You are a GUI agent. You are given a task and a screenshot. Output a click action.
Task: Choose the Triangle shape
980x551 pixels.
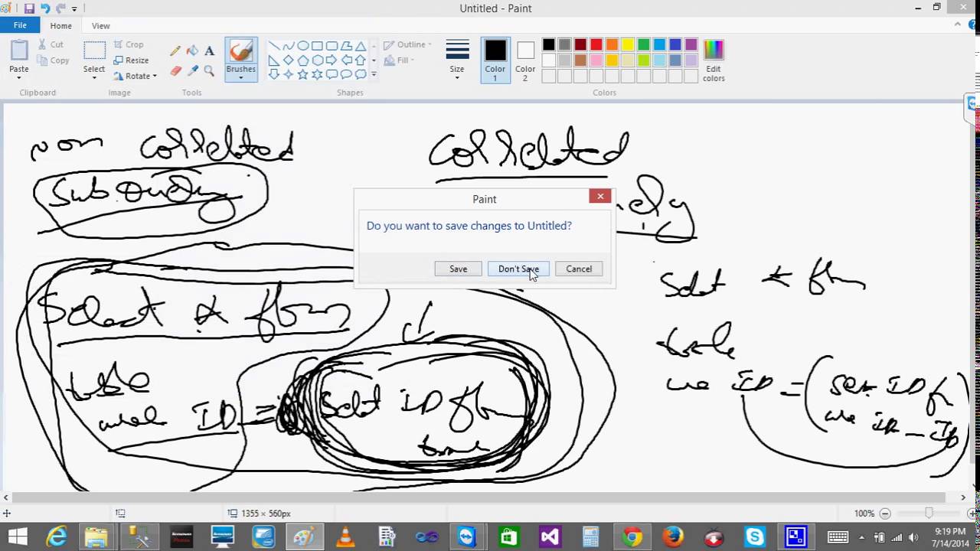tap(361, 46)
